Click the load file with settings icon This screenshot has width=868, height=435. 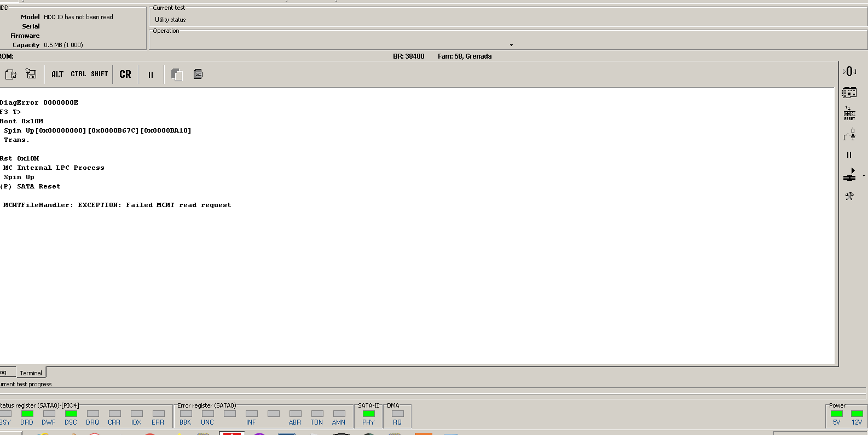pos(11,74)
